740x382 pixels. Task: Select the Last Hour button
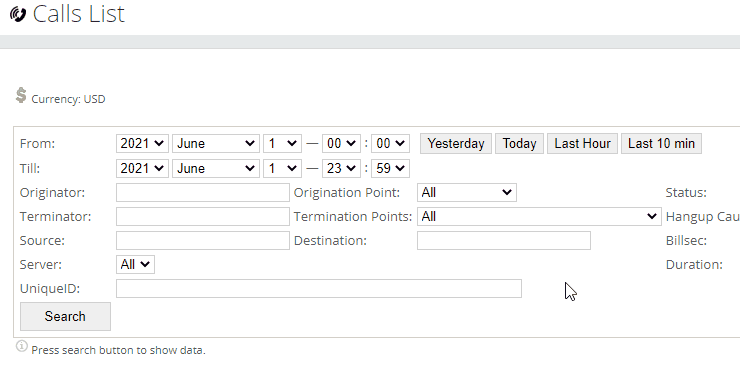coord(582,144)
